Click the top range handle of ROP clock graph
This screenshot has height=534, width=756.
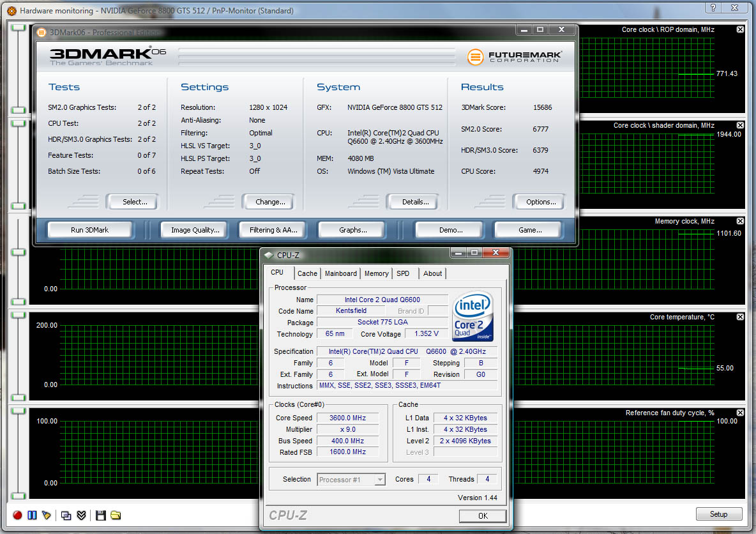pyautogui.click(x=19, y=28)
